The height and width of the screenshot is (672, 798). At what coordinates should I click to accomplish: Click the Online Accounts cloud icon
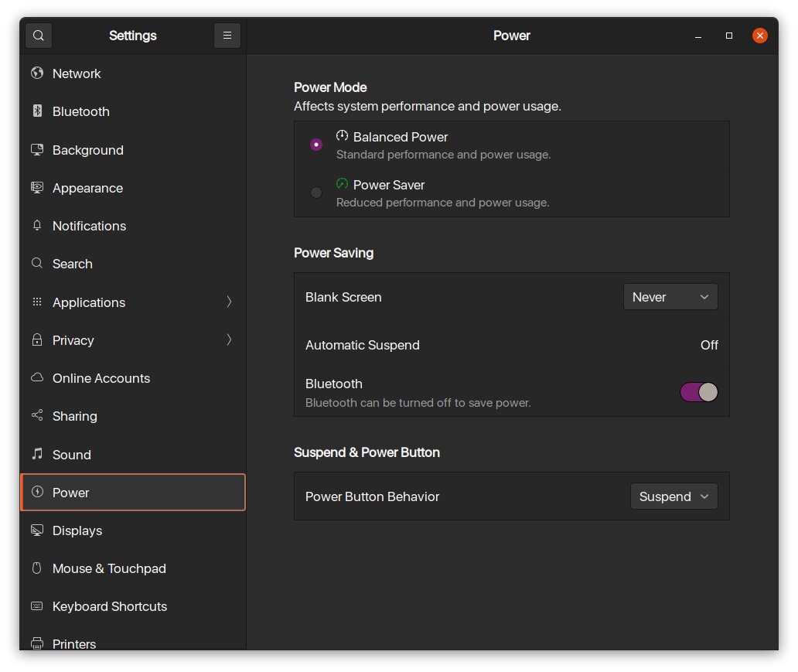pyautogui.click(x=36, y=377)
